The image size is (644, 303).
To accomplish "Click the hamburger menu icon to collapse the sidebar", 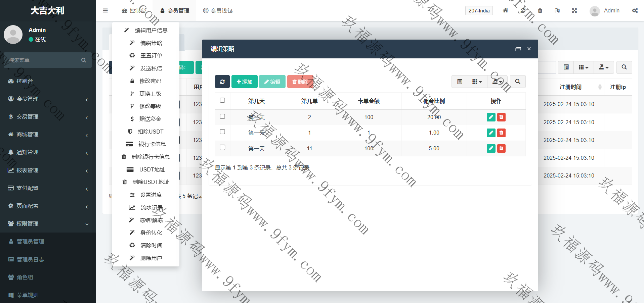I will pyautogui.click(x=105, y=10).
